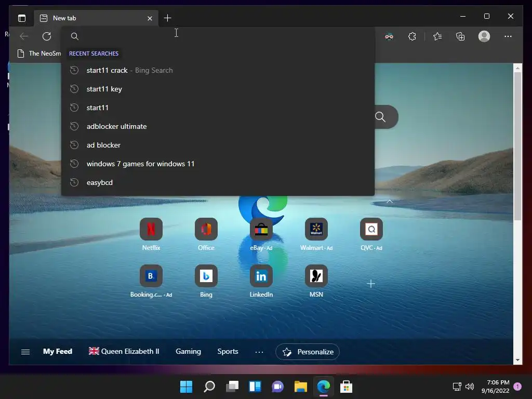The width and height of the screenshot is (532, 399).
Task: Select recent search adblocker ultimate
Action: click(x=218, y=126)
